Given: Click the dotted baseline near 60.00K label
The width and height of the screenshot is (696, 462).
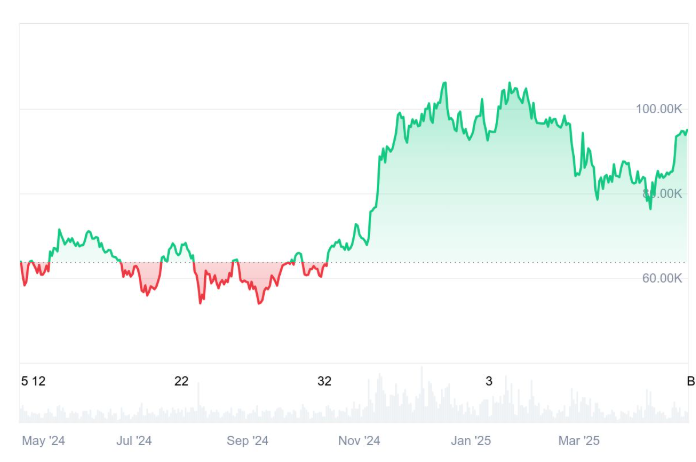Looking at the screenshot, I should click(600, 262).
